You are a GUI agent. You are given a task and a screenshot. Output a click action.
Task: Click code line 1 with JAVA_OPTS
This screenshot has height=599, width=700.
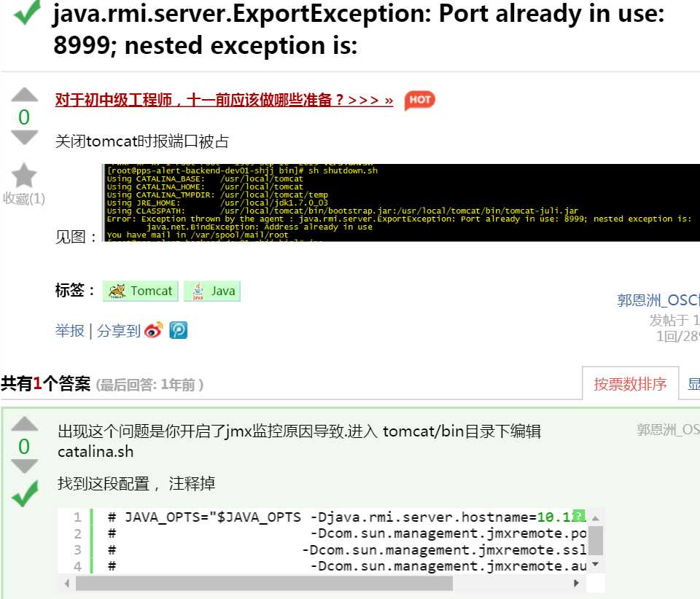coord(346,517)
